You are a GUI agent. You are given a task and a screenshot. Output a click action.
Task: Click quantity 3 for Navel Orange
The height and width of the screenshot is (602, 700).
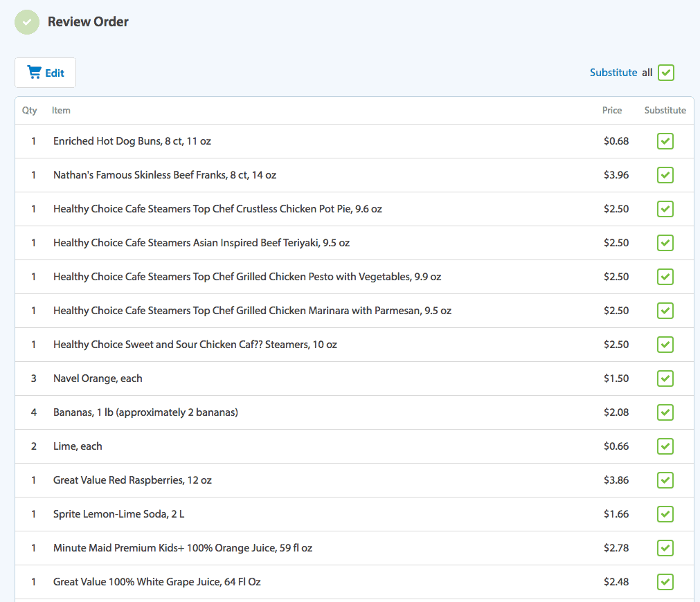click(x=33, y=378)
